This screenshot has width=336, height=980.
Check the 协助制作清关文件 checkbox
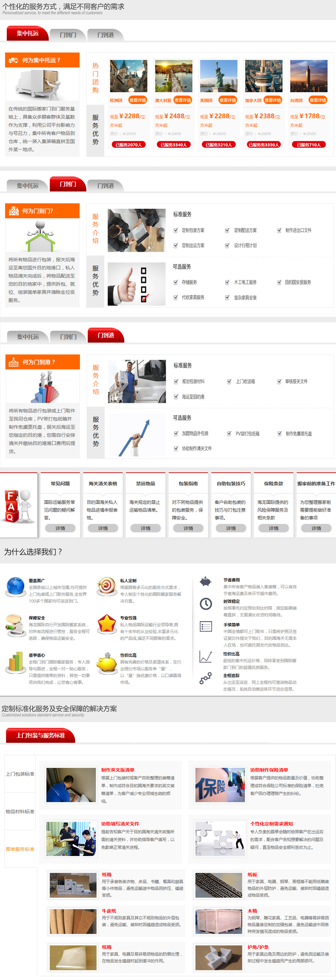[176, 449]
